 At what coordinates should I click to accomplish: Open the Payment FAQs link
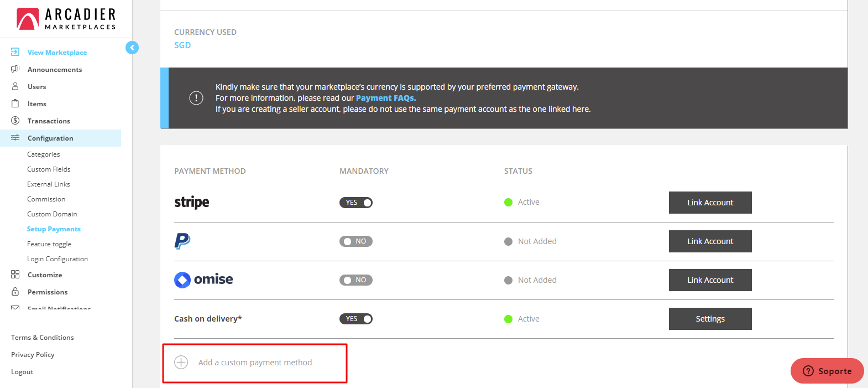(x=385, y=98)
